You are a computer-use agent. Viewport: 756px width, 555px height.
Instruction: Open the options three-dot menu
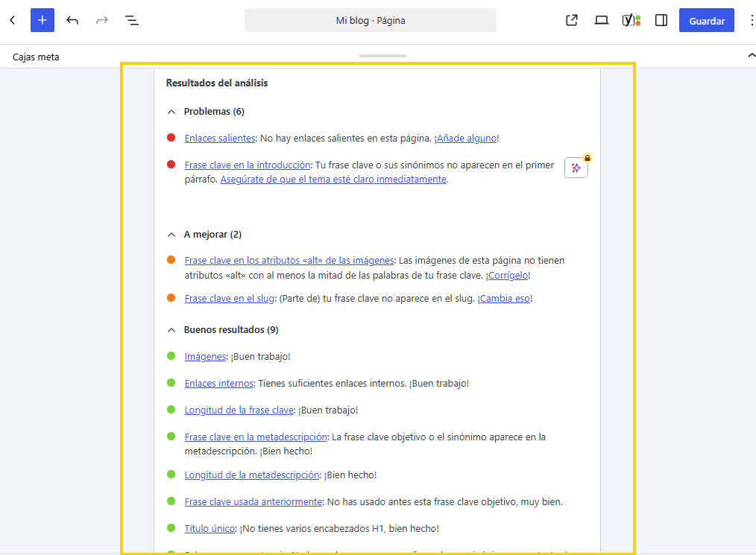point(752,20)
